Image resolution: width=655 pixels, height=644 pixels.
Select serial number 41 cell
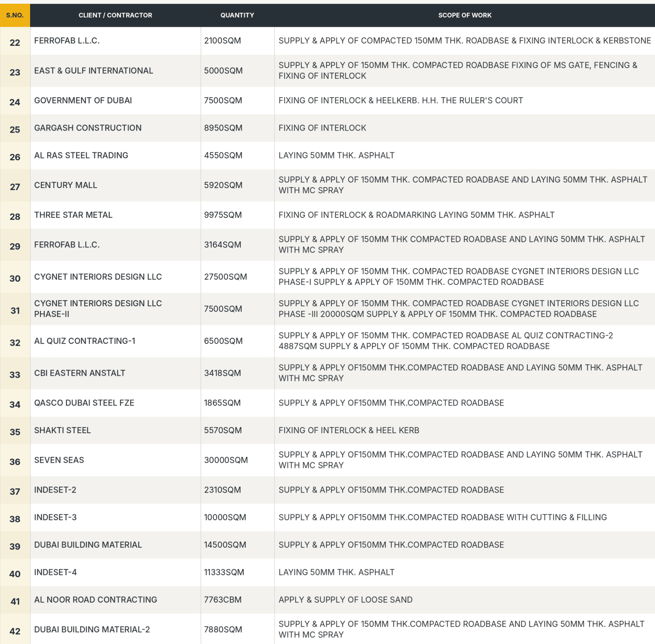(x=15, y=600)
